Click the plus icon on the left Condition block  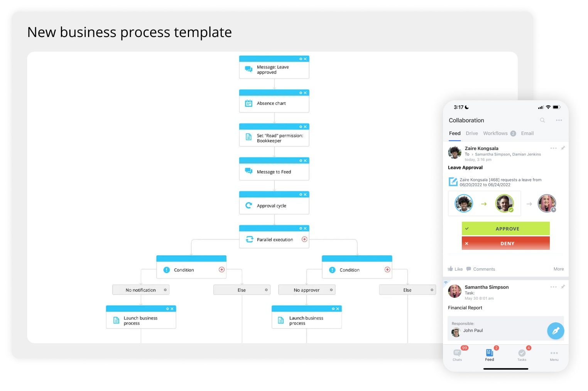tap(222, 270)
